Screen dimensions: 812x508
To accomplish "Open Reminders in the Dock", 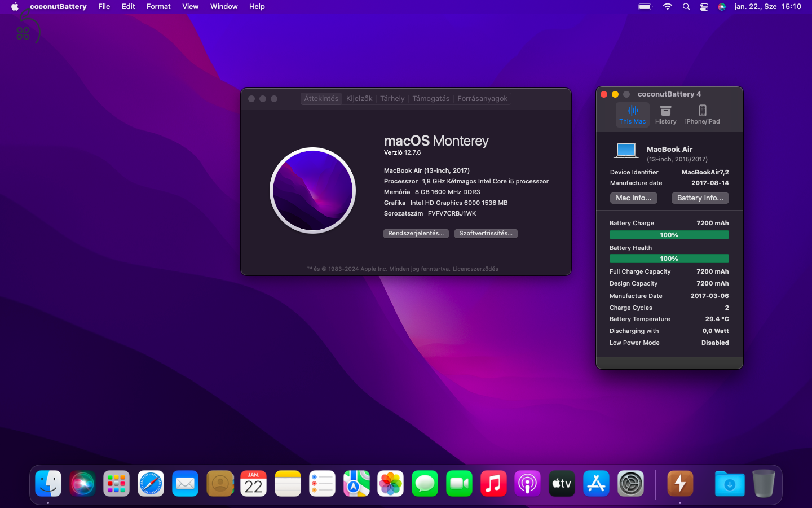I will [322, 484].
